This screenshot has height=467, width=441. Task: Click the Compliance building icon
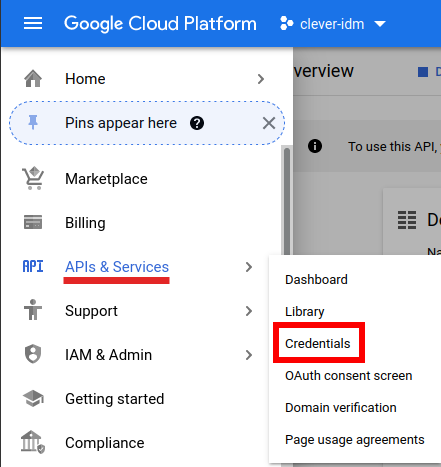pyautogui.click(x=33, y=442)
